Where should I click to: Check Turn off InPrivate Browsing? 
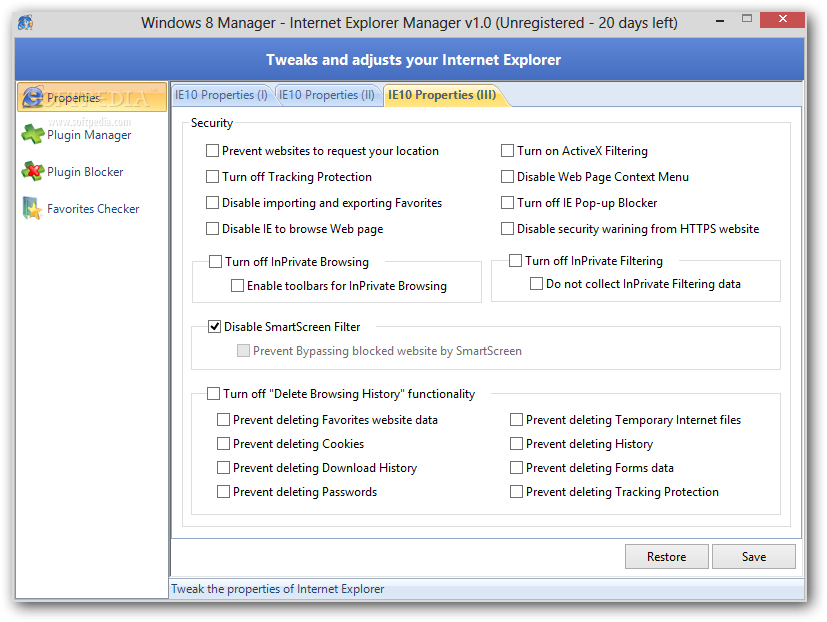[216, 262]
